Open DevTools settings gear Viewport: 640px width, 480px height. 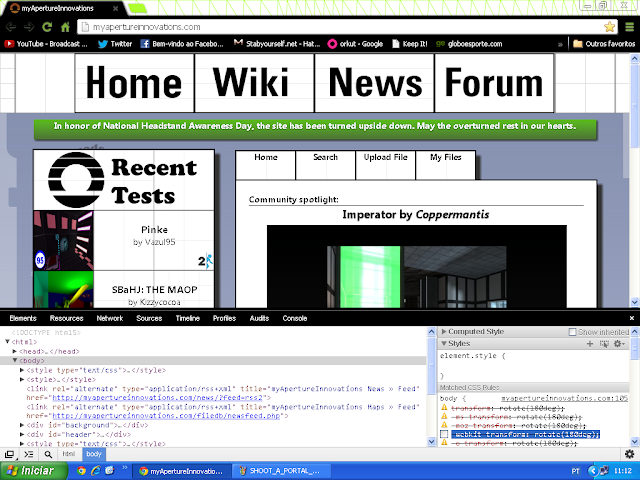click(629, 453)
